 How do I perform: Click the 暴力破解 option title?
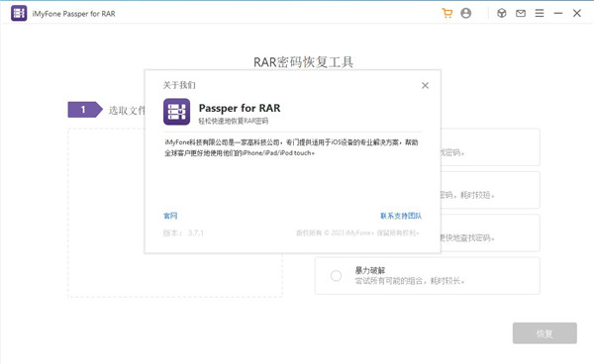coord(369,270)
